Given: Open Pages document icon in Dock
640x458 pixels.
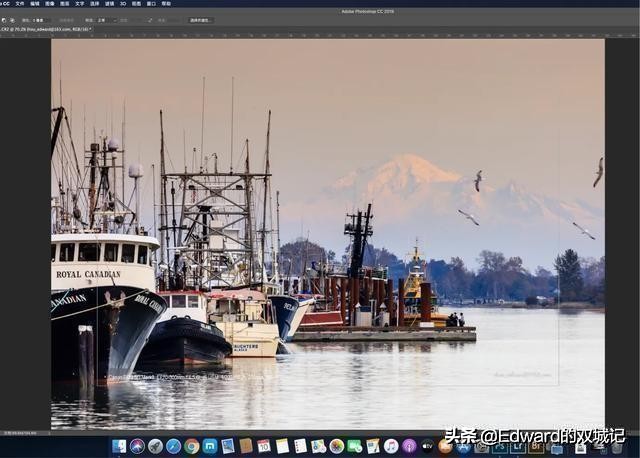Looking at the screenshot, I should click(x=373, y=446).
